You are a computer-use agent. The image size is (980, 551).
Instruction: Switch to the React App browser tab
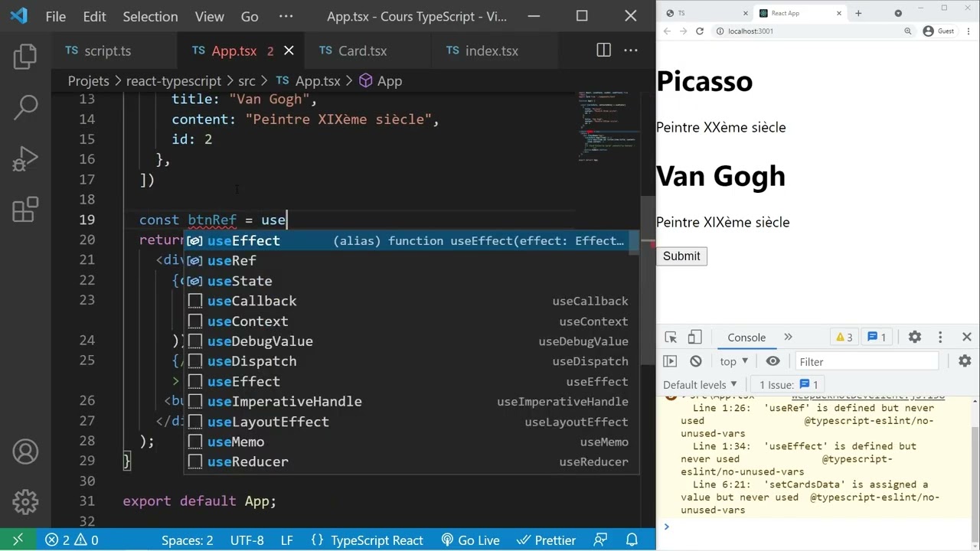coord(799,13)
